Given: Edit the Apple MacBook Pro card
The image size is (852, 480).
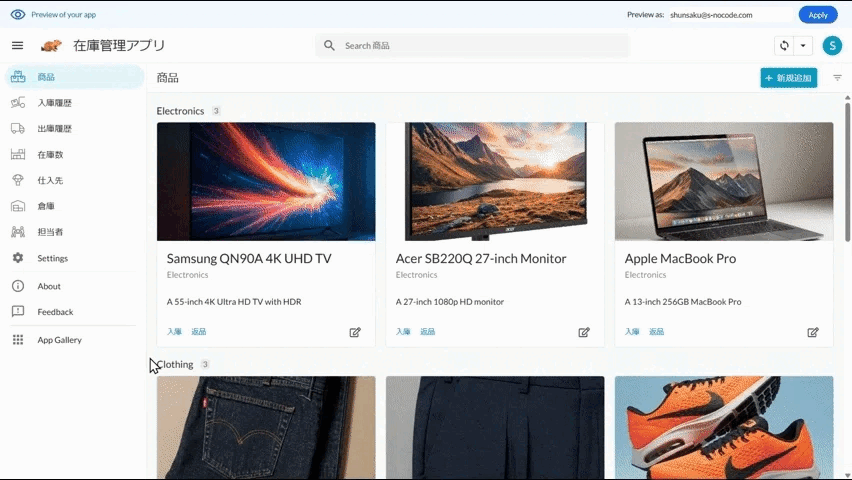Looking at the screenshot, I should [x=812, y=332].
